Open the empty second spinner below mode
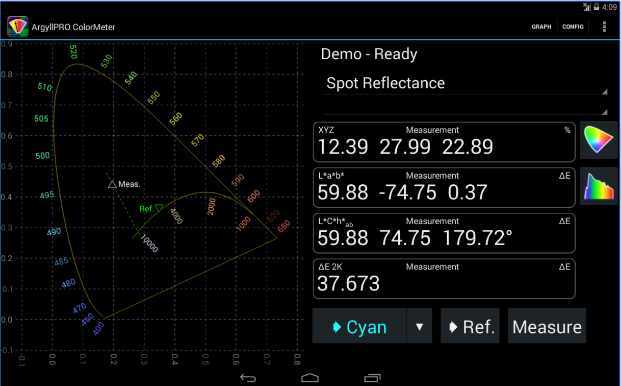This screenshot has width=621, height=386. (x=465, y=106)
